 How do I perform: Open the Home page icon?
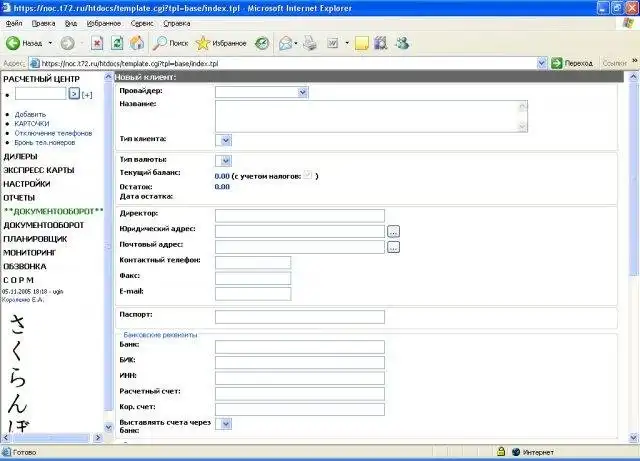[137, 43]
